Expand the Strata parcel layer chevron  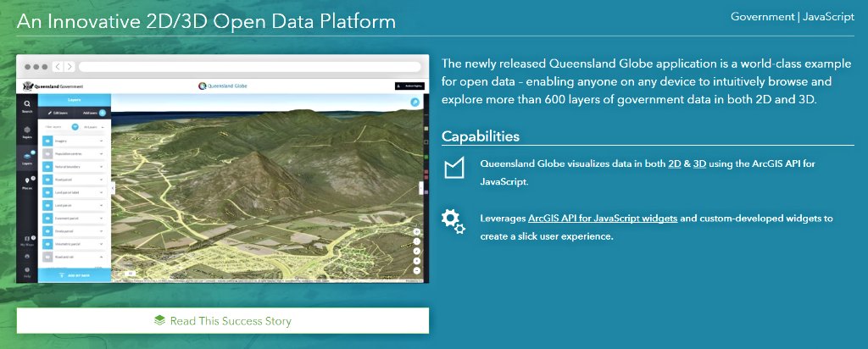coord(102,230)
